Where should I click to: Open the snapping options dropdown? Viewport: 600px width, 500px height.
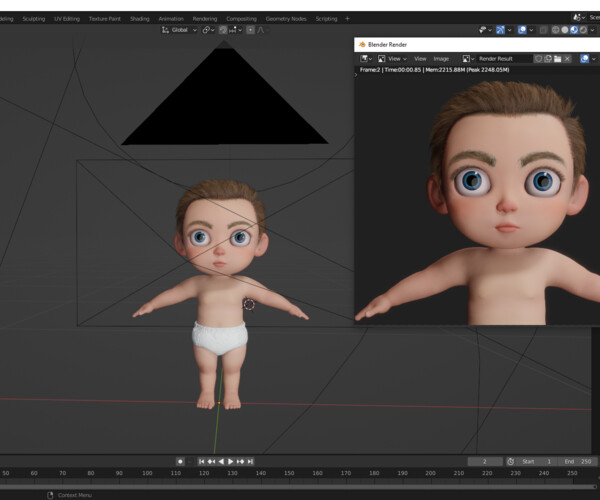235,30
